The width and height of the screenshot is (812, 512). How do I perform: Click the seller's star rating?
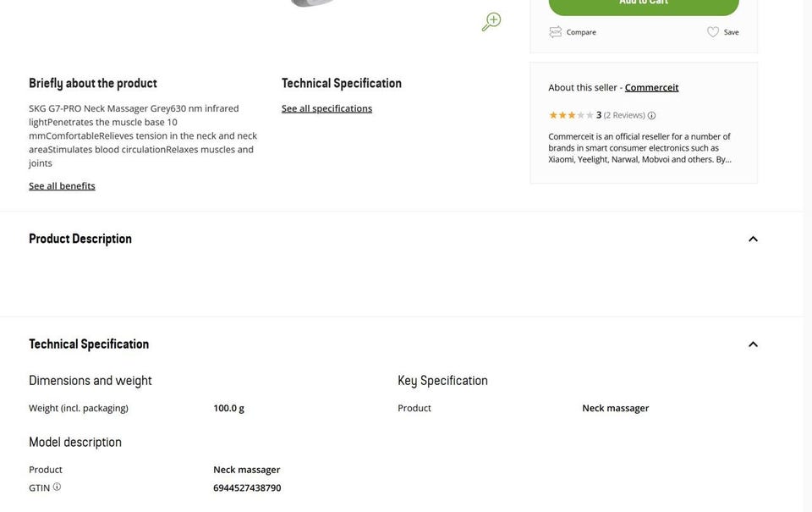pyautogui.click(x=571, y=115)
